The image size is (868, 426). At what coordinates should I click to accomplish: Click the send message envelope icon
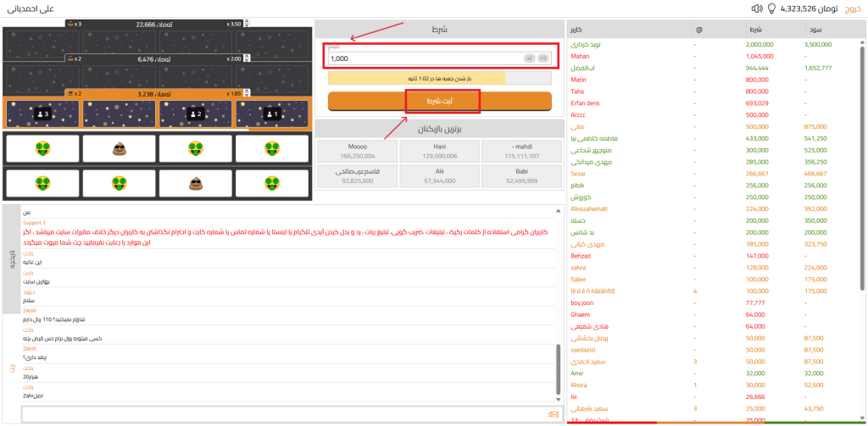pos(553,414)
